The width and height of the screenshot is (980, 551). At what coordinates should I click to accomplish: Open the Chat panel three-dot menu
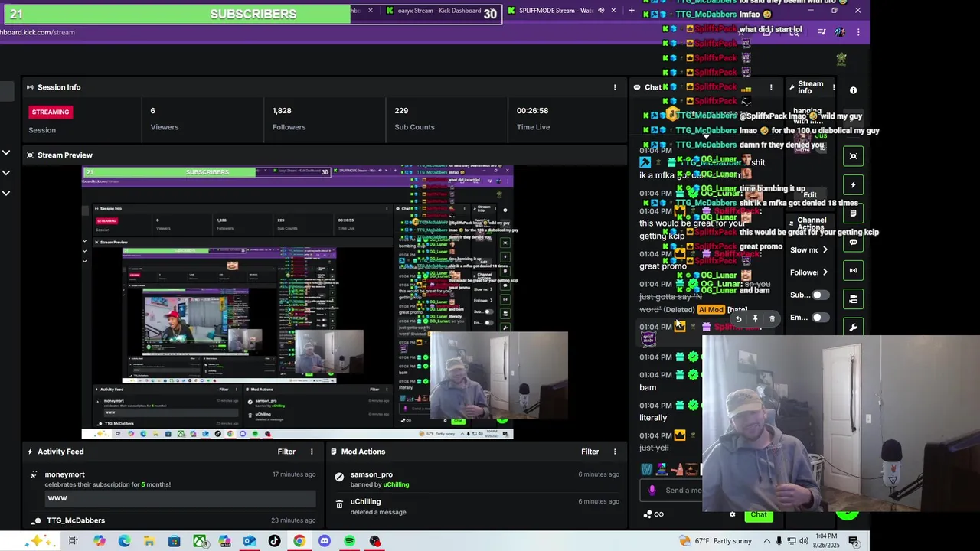click(x=771, y=87)
